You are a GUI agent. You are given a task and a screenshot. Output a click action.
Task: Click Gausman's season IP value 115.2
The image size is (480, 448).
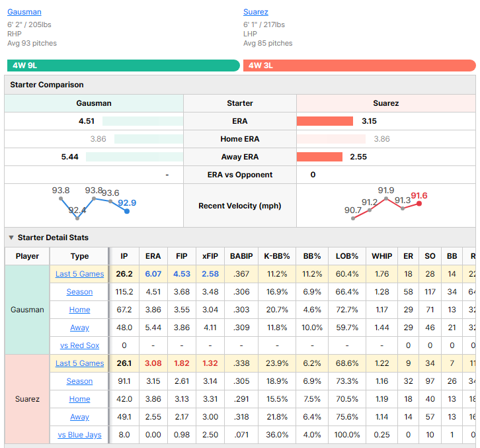tap(124, 292)
